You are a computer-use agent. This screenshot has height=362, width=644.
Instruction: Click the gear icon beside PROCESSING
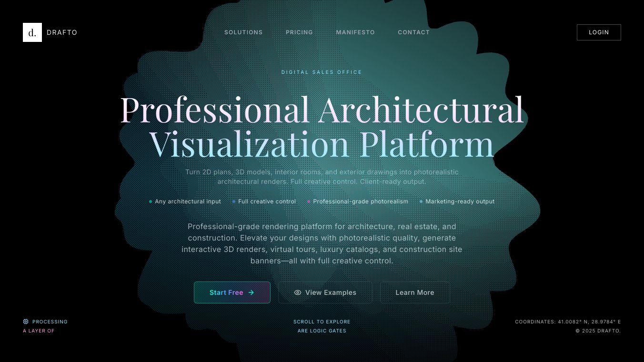coord(26,322)
